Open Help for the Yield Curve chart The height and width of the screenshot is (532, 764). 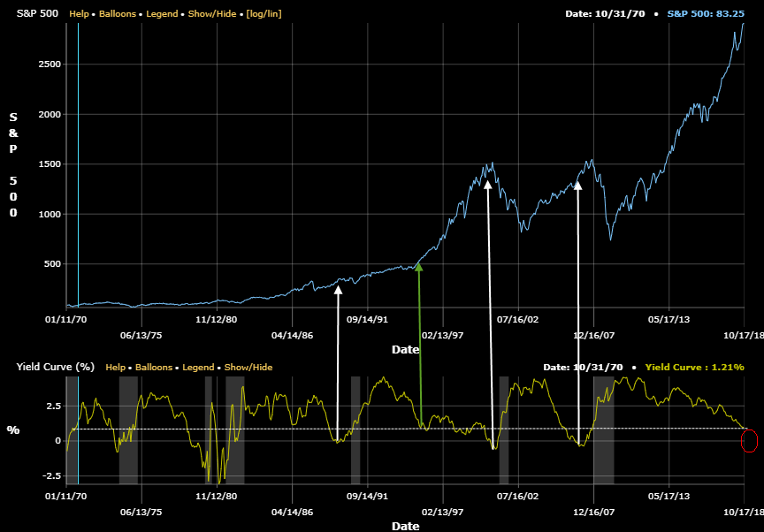click(x=116, y=367)
